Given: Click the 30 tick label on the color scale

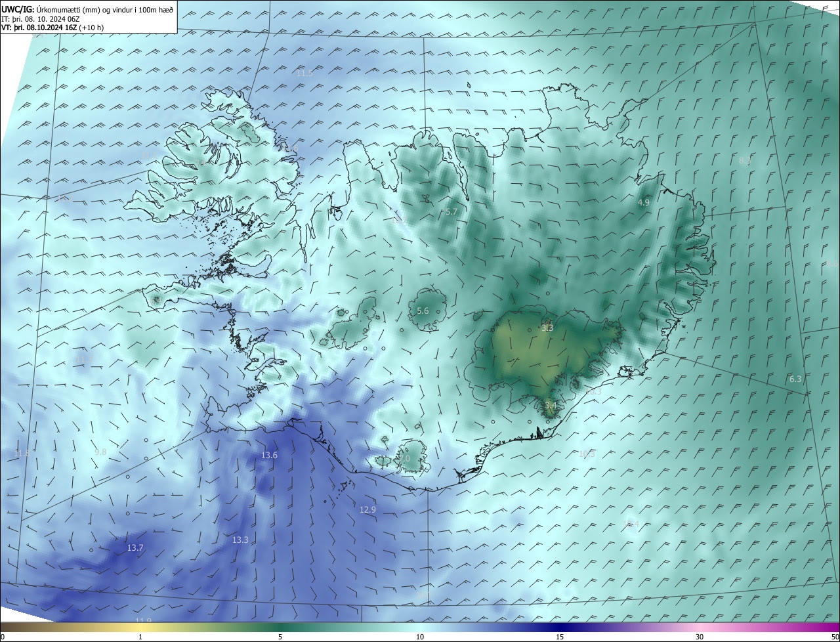Looking at the screenshot, I should (700, 637).
